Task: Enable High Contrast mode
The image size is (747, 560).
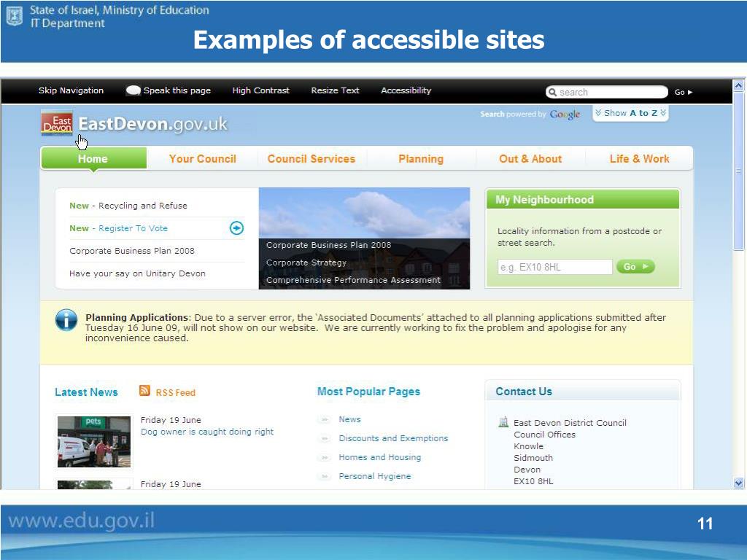Action: (260, 90)
